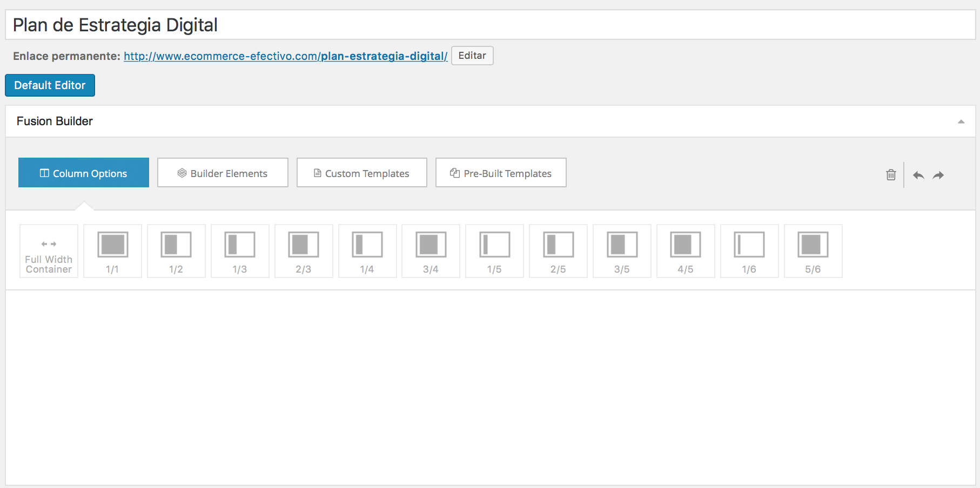
Task: Add a 2/3 column layout
Action: pos(304,251)
